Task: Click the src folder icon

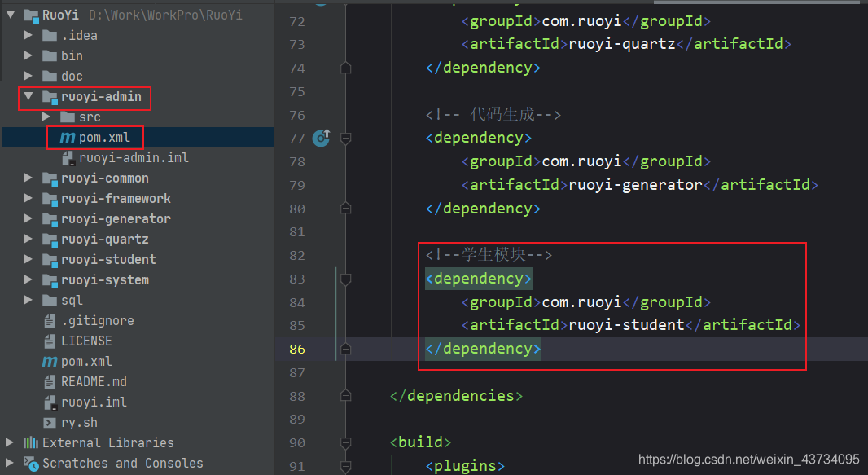Action: coord(68,117)
